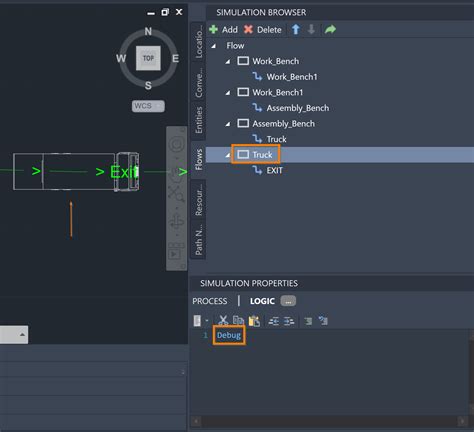The height and width of the screenshot is (432, 474).
Task: Click the W direction on the compass
Action: tap(121, 58)
